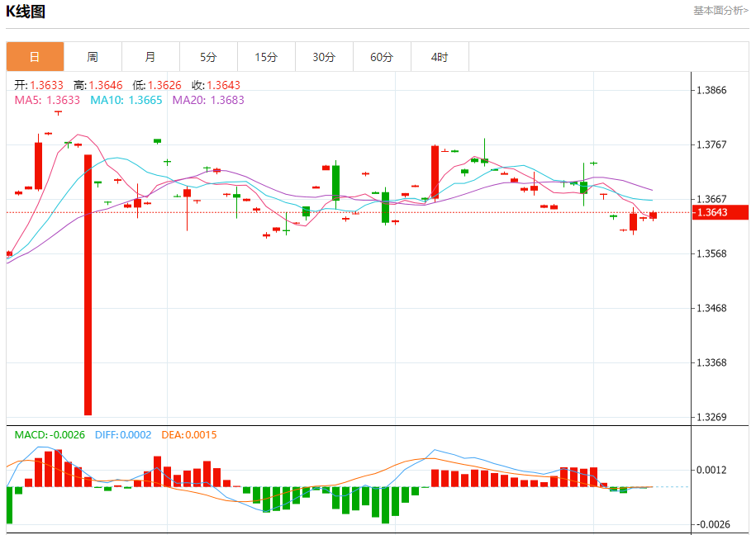Select the 日 daily chart tab
This screenshot has width=756, height=535.
[x=35, y=57]
